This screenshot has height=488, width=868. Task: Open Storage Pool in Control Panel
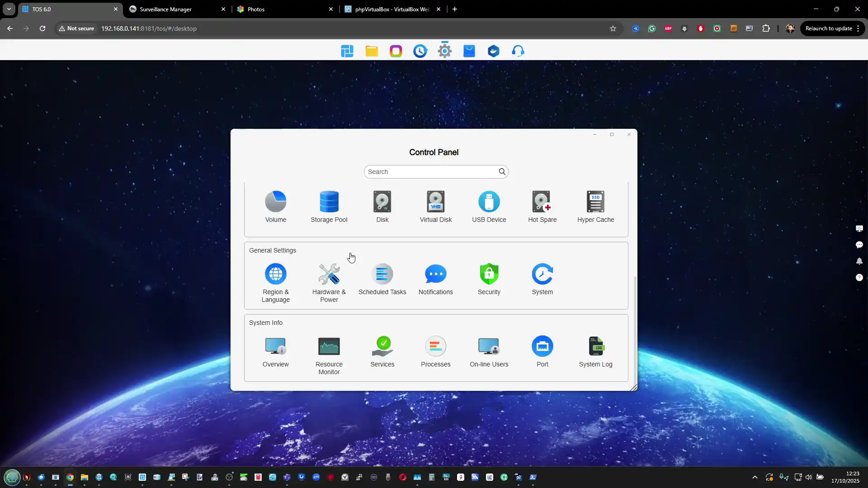click(329, 202)
